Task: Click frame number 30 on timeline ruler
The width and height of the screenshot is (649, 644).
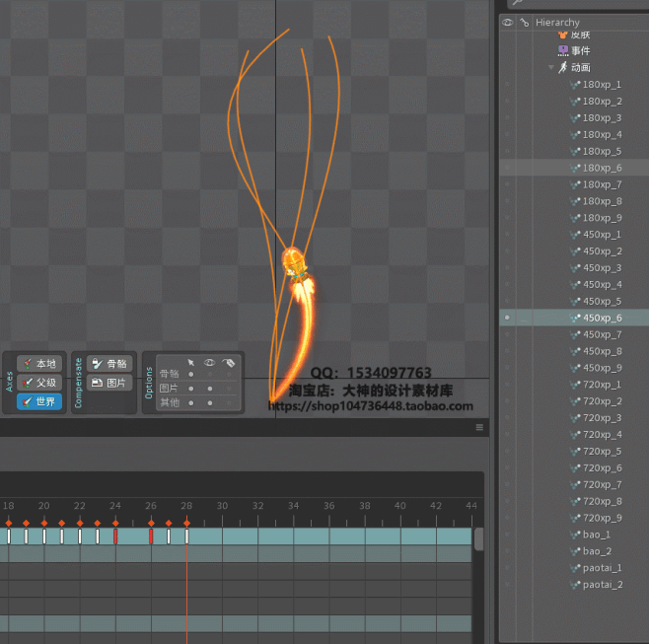Action: click(222, 506)
